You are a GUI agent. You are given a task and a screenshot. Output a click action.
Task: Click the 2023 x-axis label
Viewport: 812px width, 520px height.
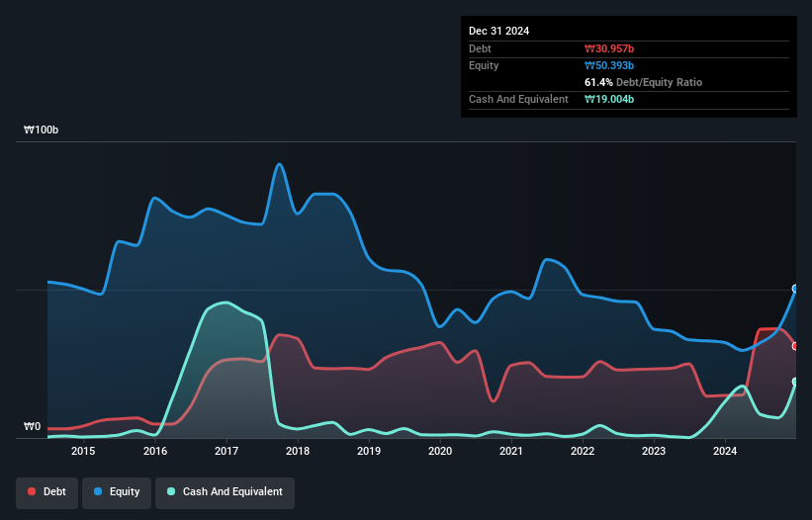(654, 451)
